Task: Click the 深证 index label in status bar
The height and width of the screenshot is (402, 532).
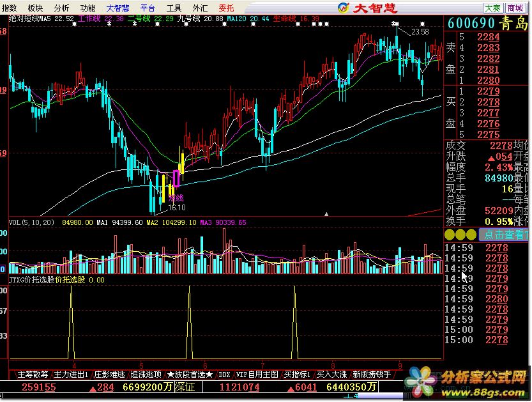Action: click(185, 387)
